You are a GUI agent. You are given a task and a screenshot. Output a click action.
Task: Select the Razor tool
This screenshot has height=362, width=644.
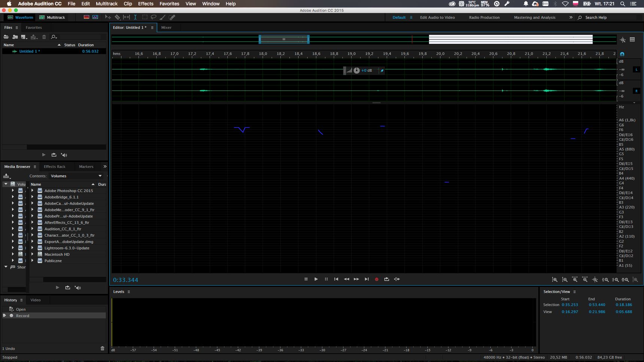click(x=117, y=17)
